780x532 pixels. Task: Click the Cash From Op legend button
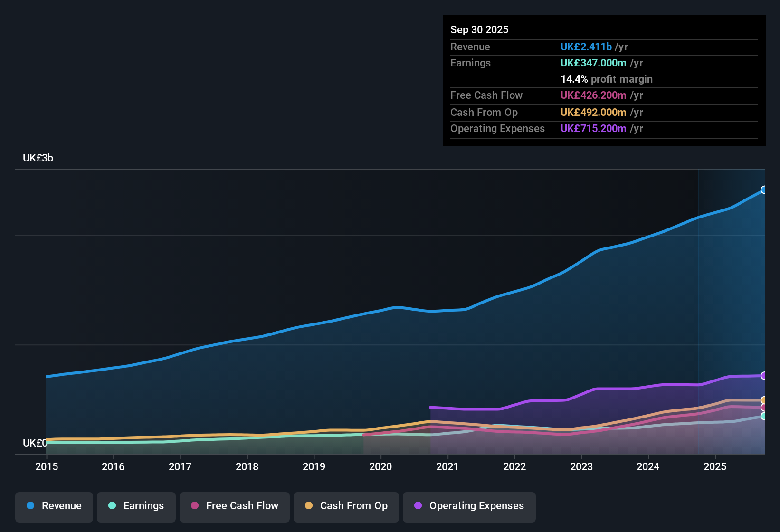coord(346,506)
